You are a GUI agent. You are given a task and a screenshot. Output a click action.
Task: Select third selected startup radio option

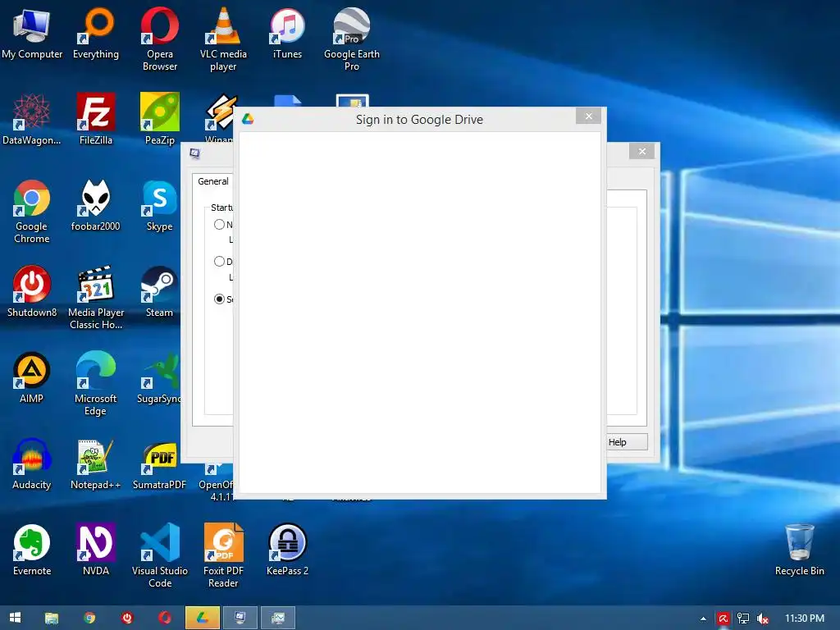pyautogui.click(x=219, y=299)
